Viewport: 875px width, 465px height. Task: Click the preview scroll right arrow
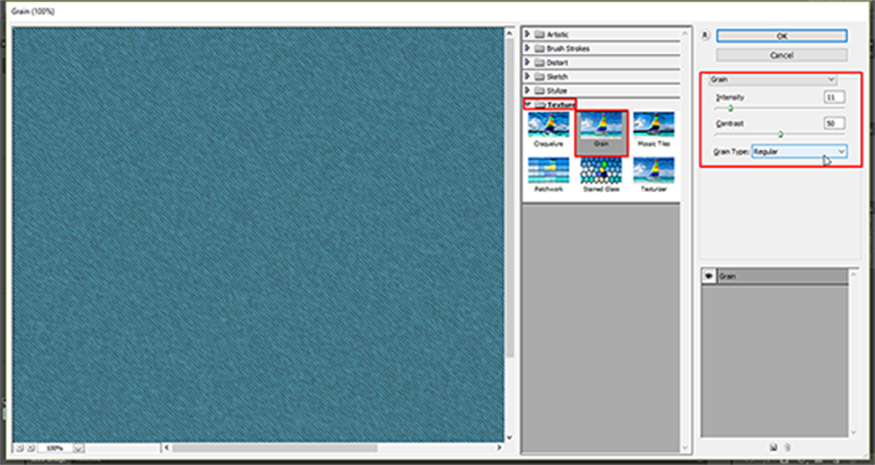499,448
